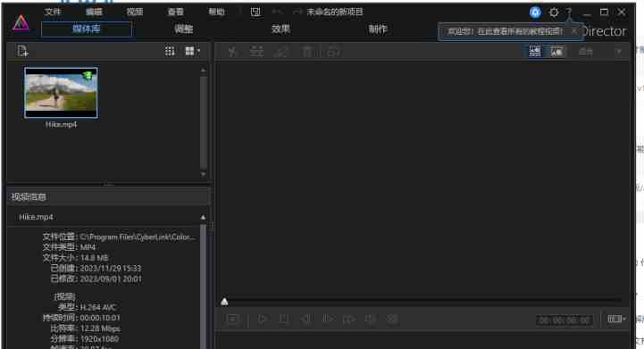644x349 pixels.
Task: Click the redo arrow icon
Action: [x=297, y=12]
